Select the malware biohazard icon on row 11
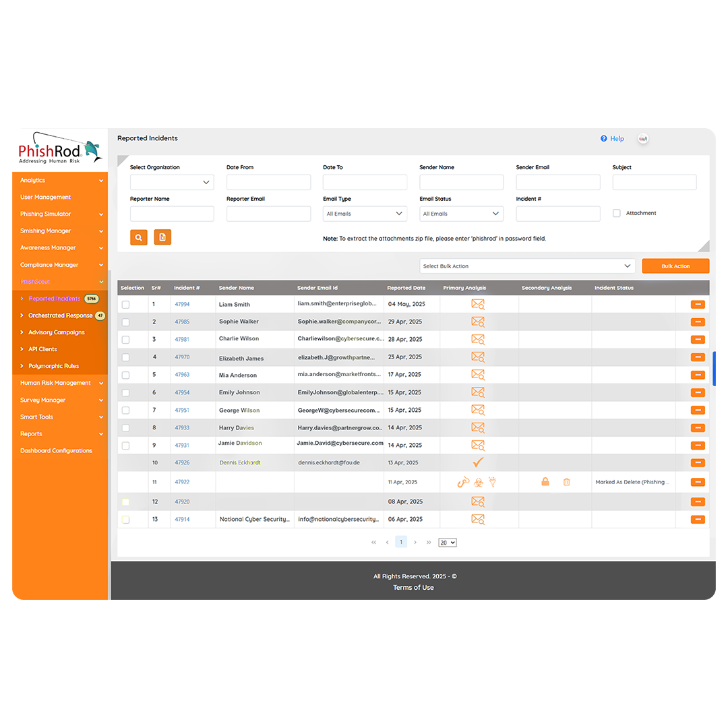The height and width of the screenshot is (728, 728). [x=478, y=482]
